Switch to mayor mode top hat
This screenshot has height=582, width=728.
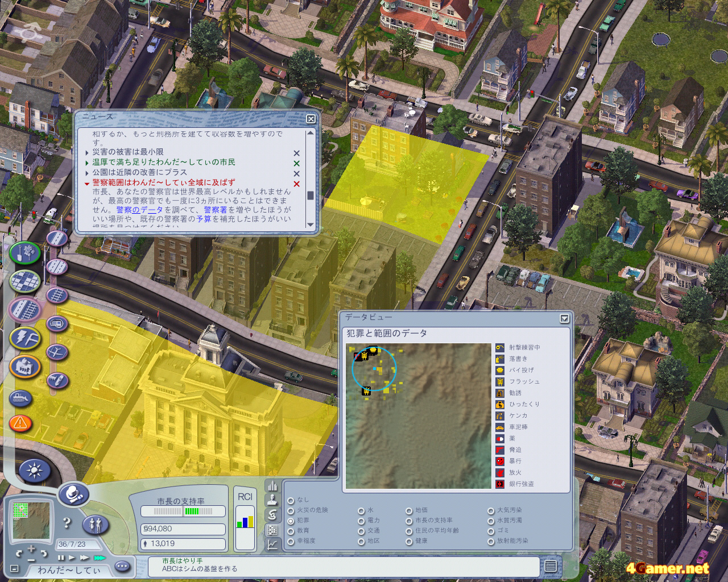(73, 494)
